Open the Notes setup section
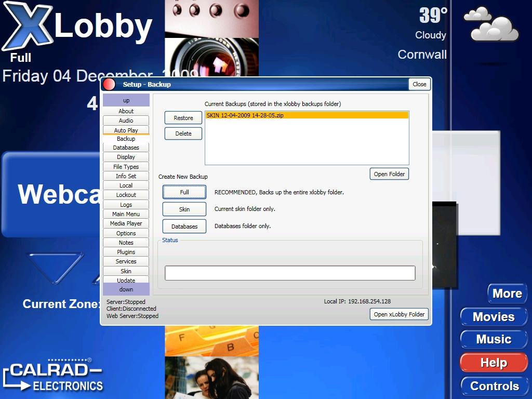This screenshot has width=532, height=399. (x=126, y=243)
